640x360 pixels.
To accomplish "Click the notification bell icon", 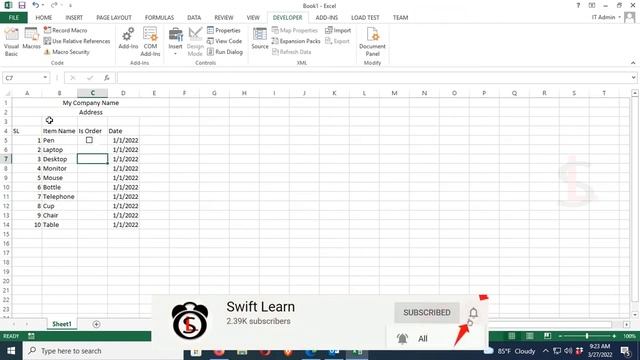I will (473, 313).
